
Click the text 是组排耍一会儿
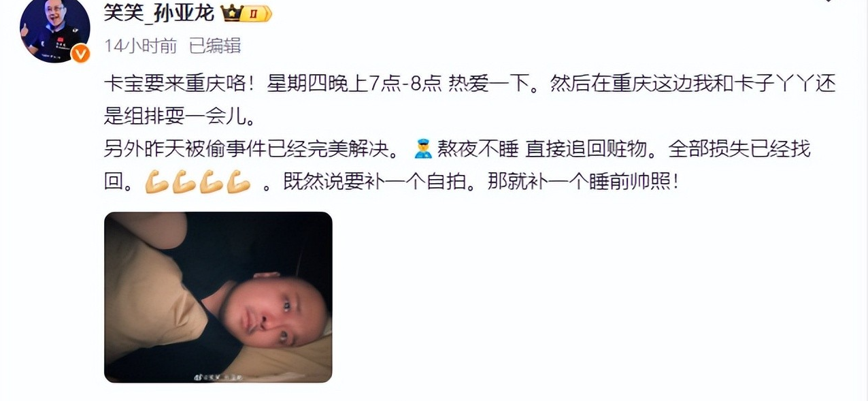179,116
